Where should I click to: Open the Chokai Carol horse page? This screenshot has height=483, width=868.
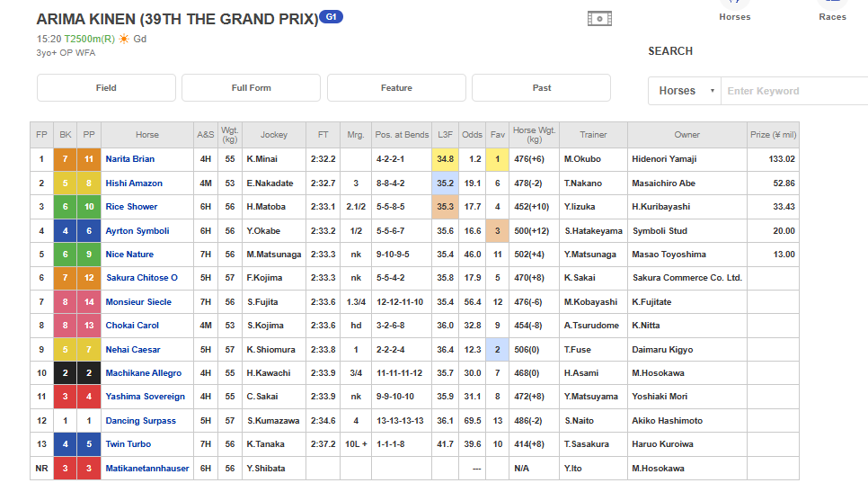(x=132, y=325)
